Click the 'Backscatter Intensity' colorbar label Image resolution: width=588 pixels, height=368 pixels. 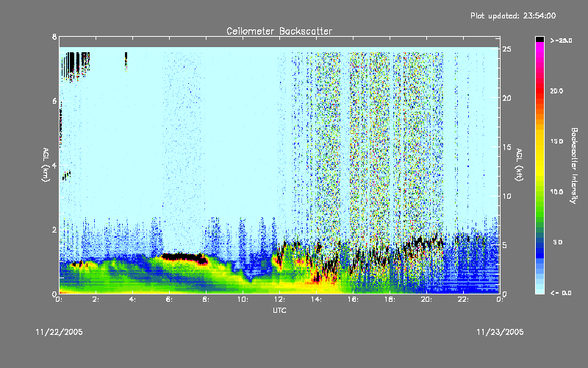click(573, 166)
